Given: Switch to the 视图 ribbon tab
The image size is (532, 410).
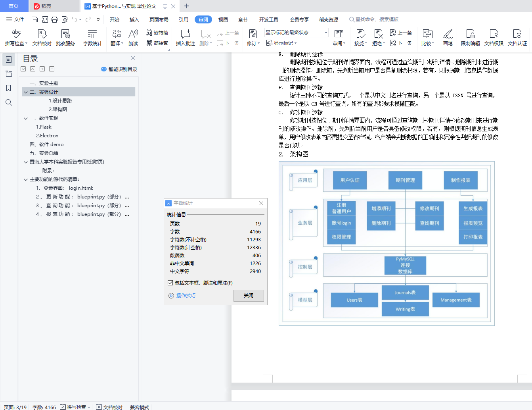Looking at the screenshot, I should [x=223, y=19].
